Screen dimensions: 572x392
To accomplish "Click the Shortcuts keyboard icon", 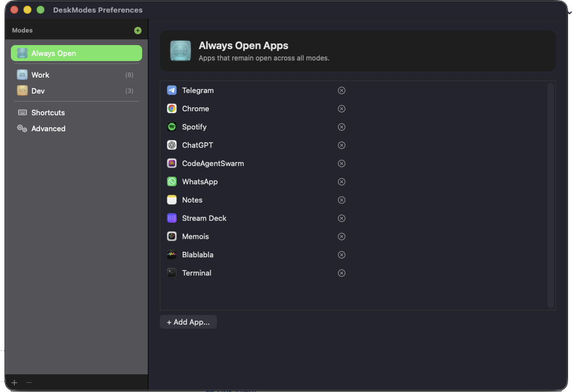I will 22,112.
